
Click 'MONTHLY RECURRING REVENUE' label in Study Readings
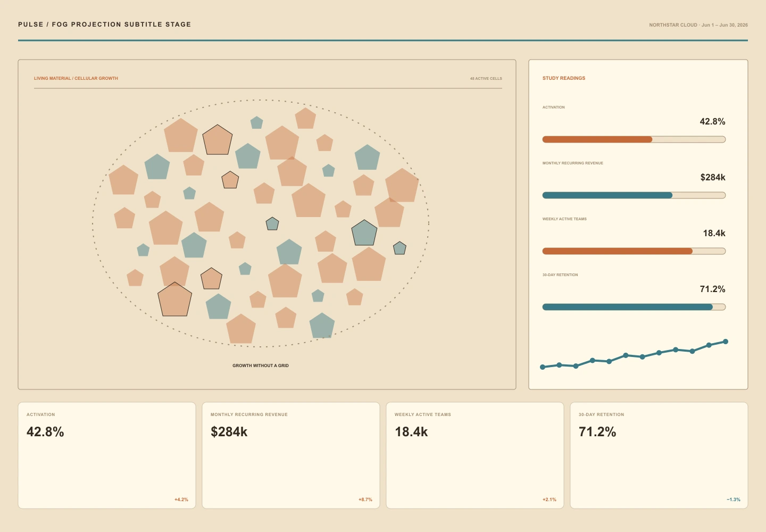pos(573,163)
